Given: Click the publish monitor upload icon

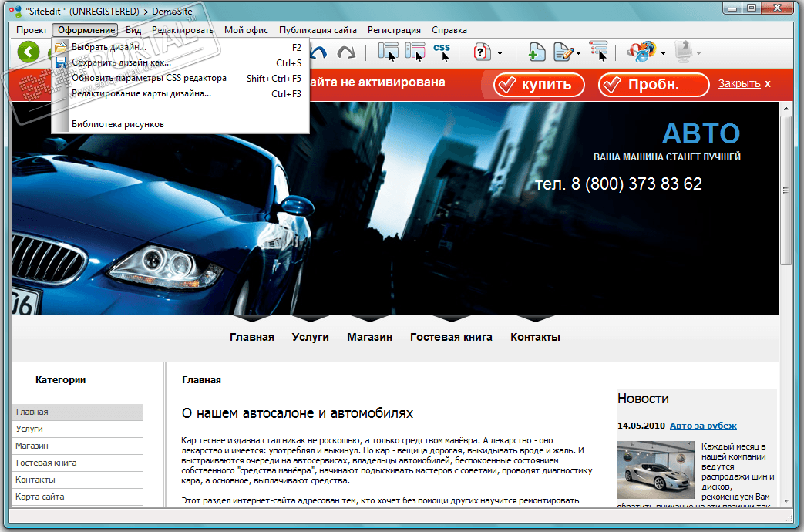Looking at the screenshot, I should 684,52.
